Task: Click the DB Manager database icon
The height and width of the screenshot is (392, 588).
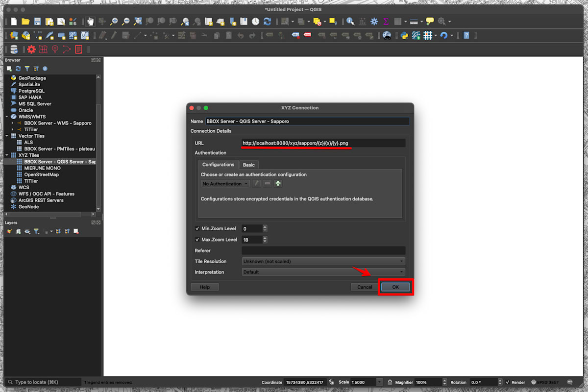Action: pos(14,49)
